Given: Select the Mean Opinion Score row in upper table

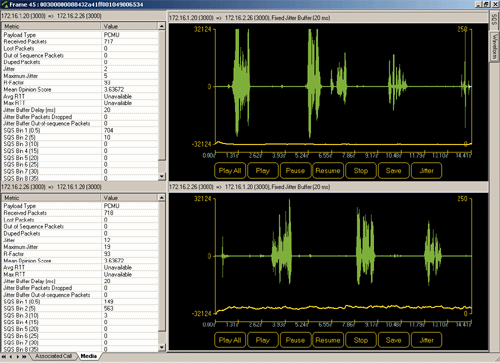Looking at the screenshot, I should (80, 89).
